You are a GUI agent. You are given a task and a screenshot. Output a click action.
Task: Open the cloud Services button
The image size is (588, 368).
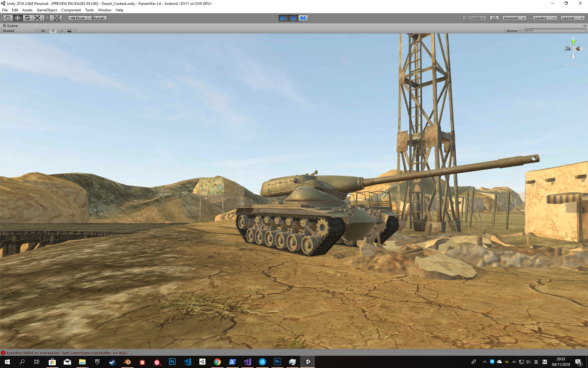pyautogui.click(x=494, y=18)
